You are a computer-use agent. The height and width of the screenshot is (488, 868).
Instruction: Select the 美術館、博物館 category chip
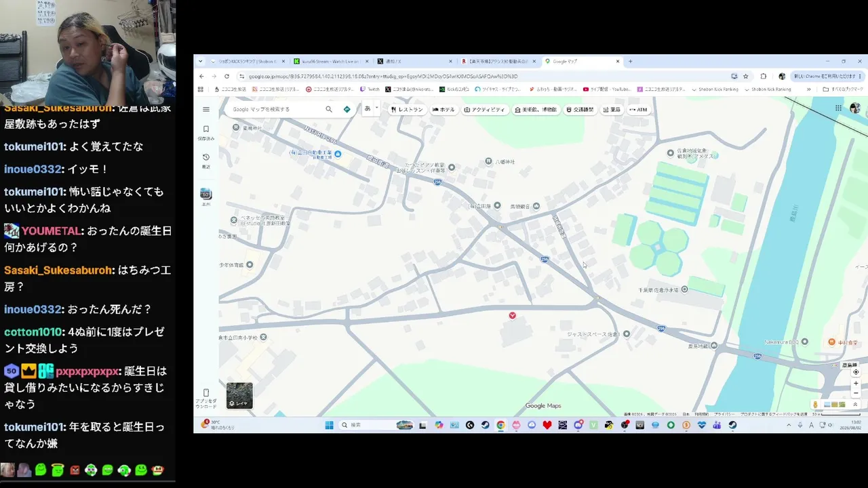click(x=536, y=110)
